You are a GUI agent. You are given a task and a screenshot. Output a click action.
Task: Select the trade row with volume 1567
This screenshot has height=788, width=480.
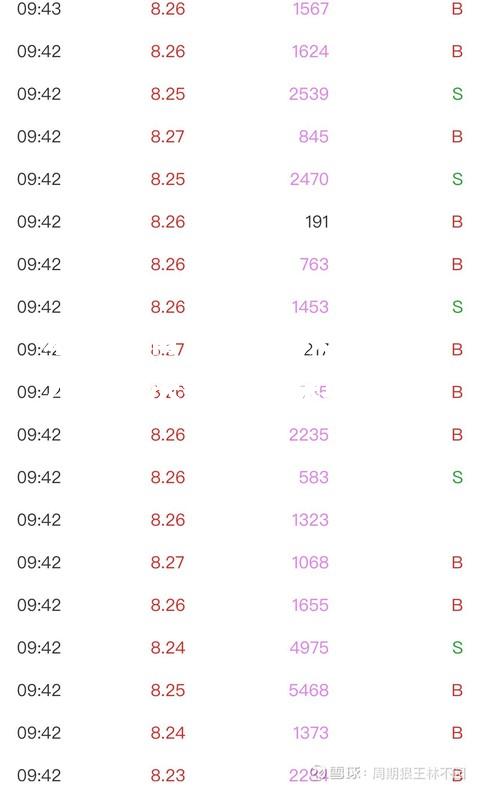[240, 9]
